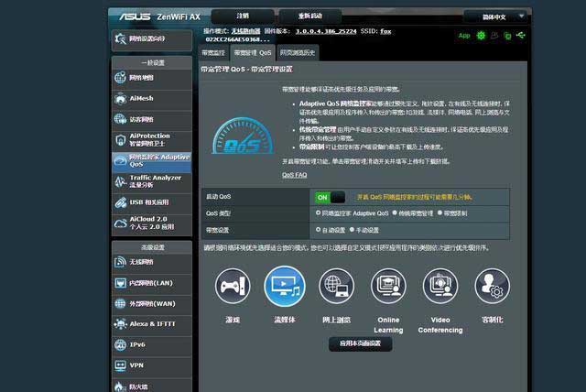Image resolution: width=586 pixels, height=392 pixels.
Task: Open the 简体中文 language dropdown
Action: [x=495, y=16]
